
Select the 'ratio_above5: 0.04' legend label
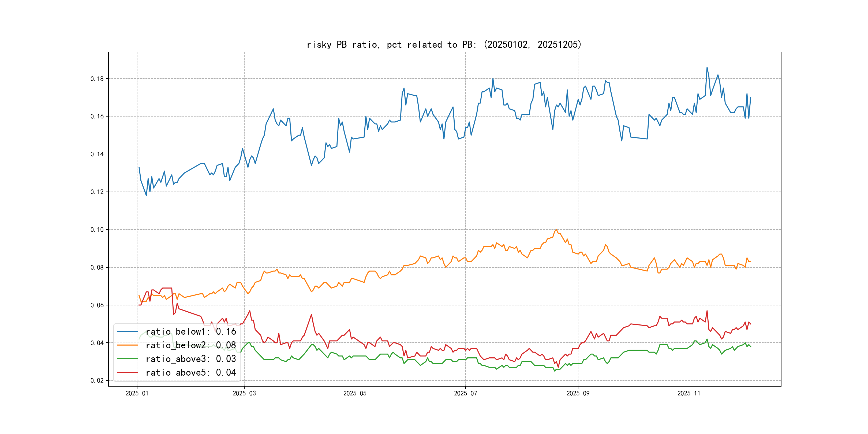point(191,372)
